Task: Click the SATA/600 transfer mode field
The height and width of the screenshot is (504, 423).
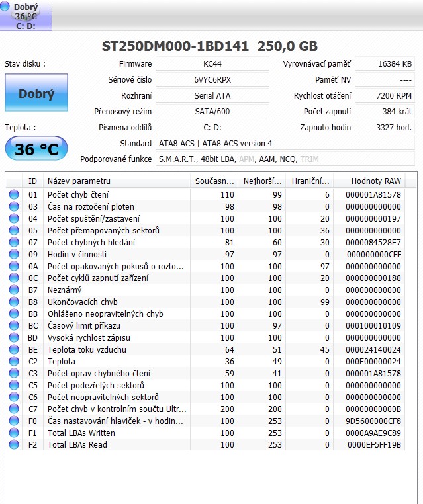Action: pyautogui.click(x=212, y=112)
